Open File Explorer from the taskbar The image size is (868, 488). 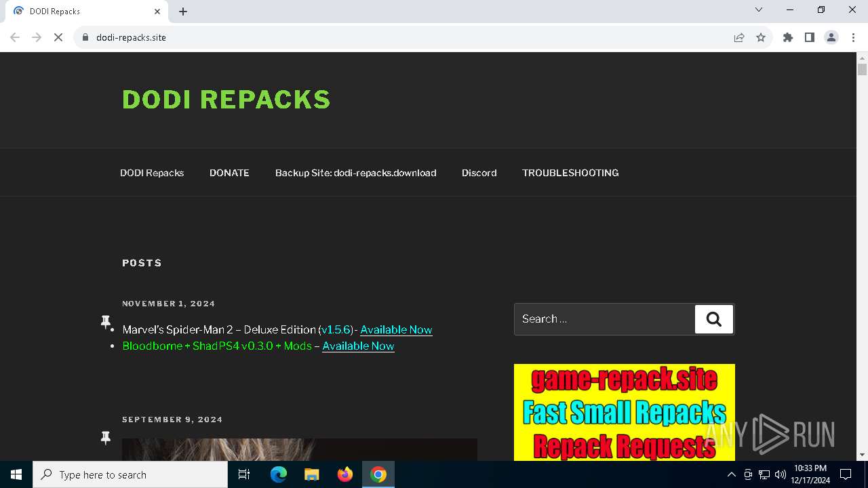[312, 474]
